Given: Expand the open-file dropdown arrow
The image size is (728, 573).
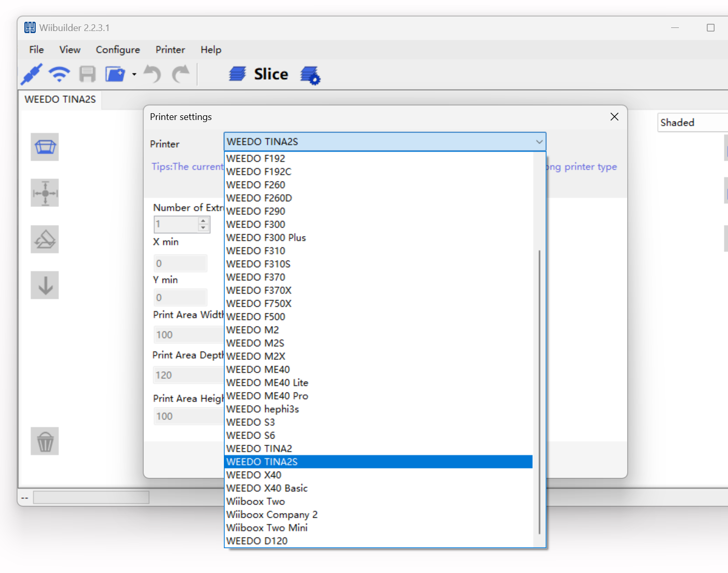Looking at the screenshot, I should tap(134, 74).
